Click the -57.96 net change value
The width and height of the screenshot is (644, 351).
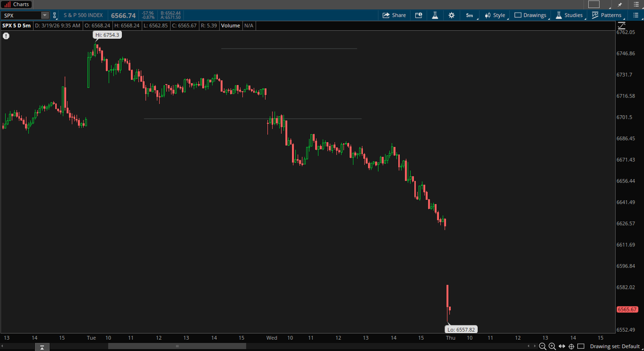point(147,13)
